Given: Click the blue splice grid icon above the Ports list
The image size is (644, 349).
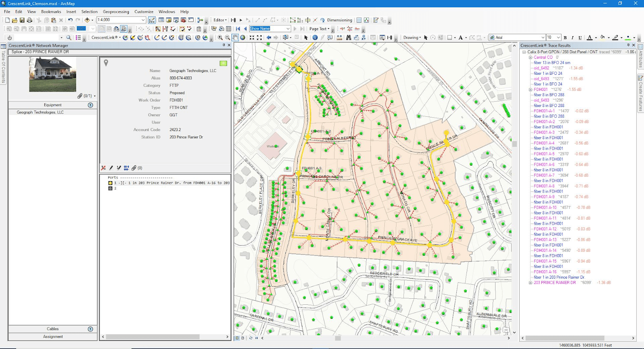Looking at the screenshot, I should point(126,168).
